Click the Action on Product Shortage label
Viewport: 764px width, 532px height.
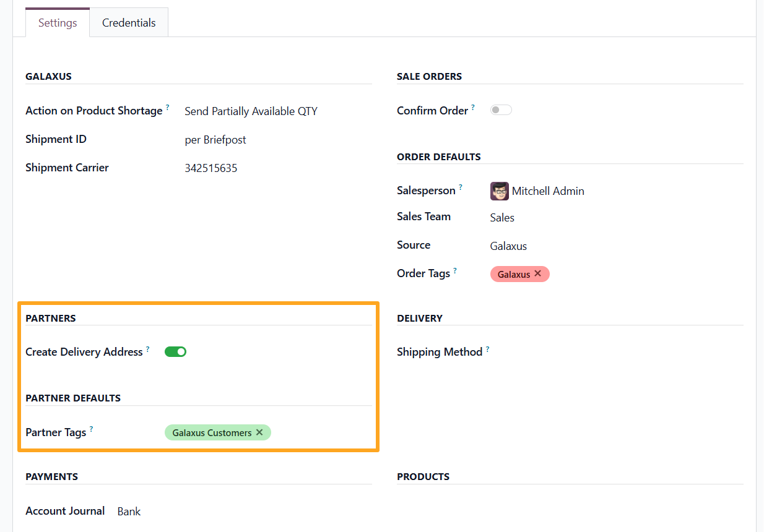coord(94,111)
